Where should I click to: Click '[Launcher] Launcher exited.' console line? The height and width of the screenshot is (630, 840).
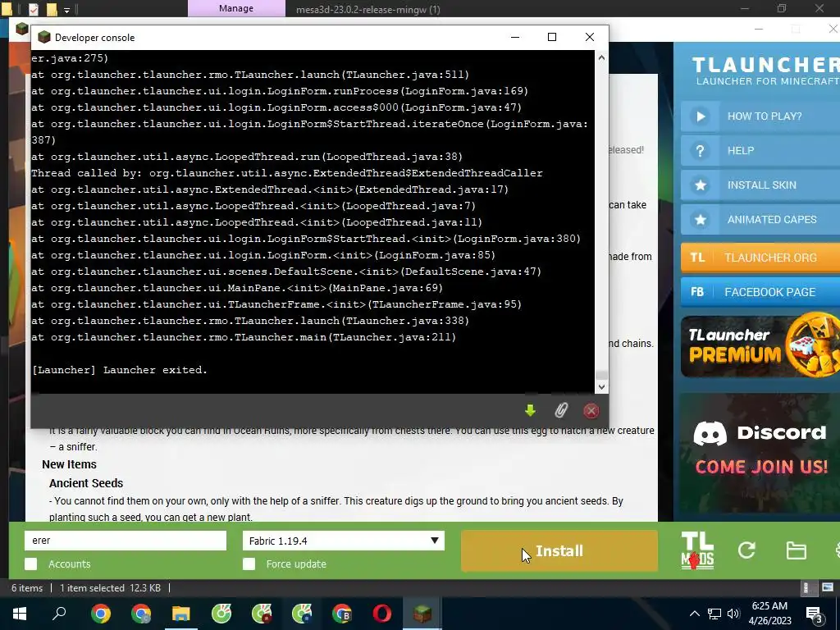(120, 370)
